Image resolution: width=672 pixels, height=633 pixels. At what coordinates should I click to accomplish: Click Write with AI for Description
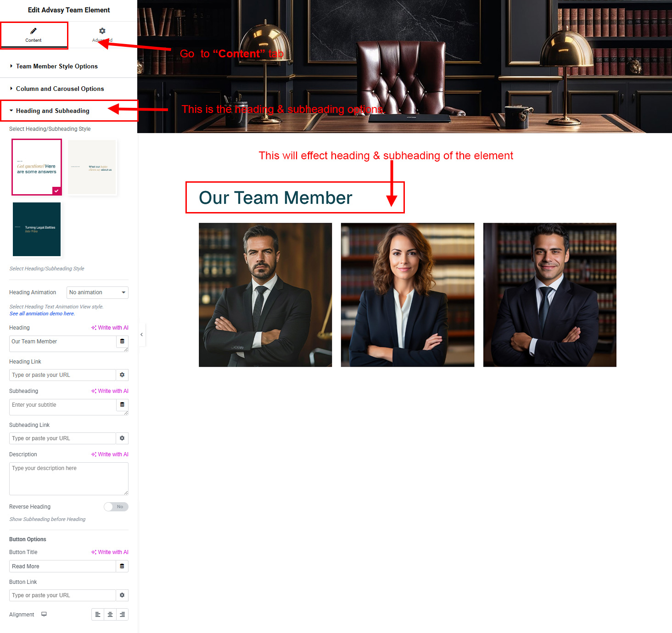point(110,454)
